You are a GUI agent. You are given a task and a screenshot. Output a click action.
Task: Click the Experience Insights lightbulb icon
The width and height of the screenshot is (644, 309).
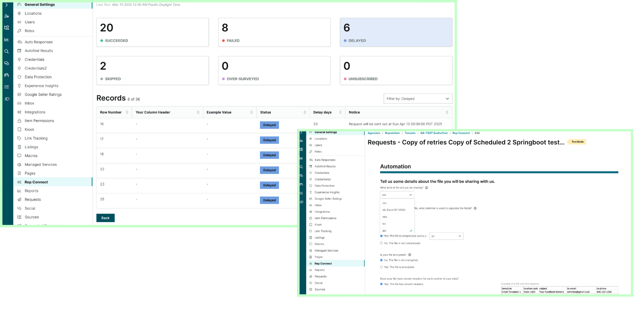[19, 86]
